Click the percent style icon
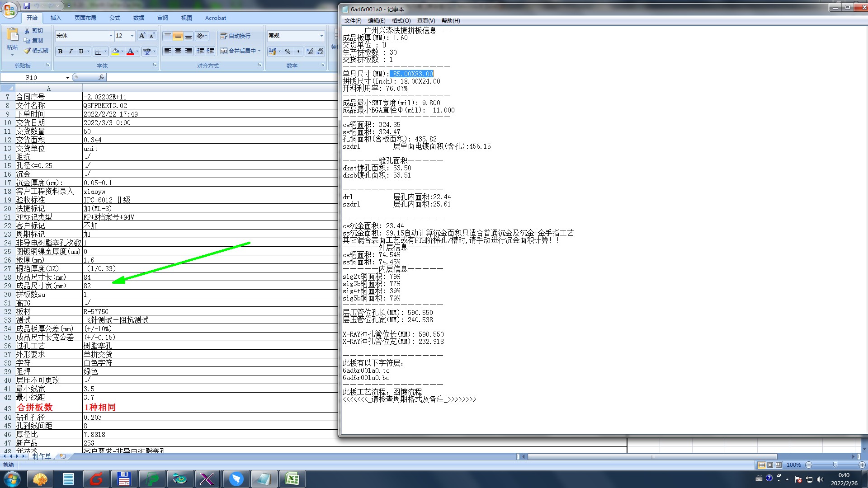Image resolution: width=868 pixels, height=488 pixels. click(x=288, y=52)
